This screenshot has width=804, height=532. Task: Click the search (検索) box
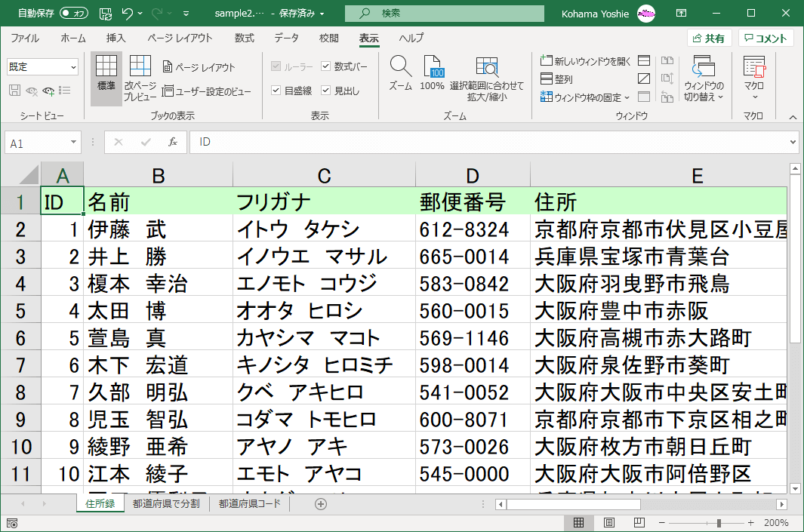click(445, 14)
